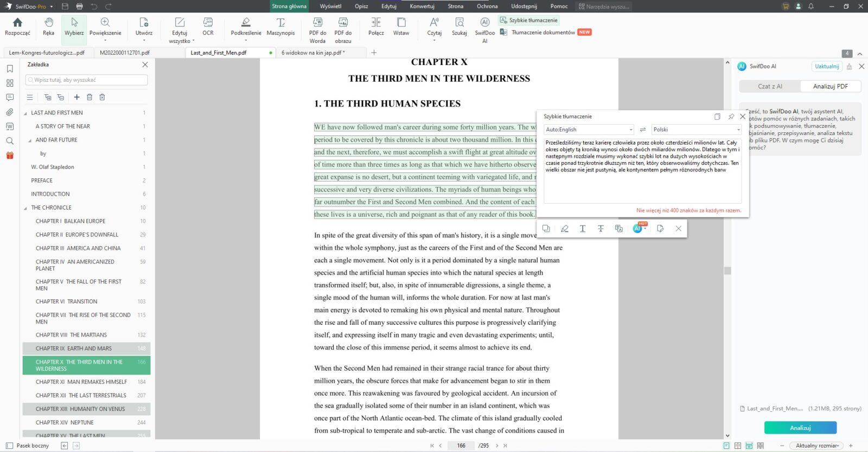Click the add bookmark plus icon
Screen dimensions: 868x452
pyautogui.click(x=76, y=97)
